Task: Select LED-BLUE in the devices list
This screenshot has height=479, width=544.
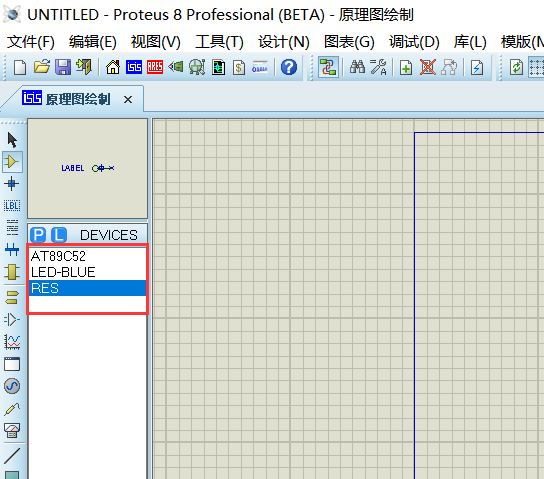Action: [87, 272]
